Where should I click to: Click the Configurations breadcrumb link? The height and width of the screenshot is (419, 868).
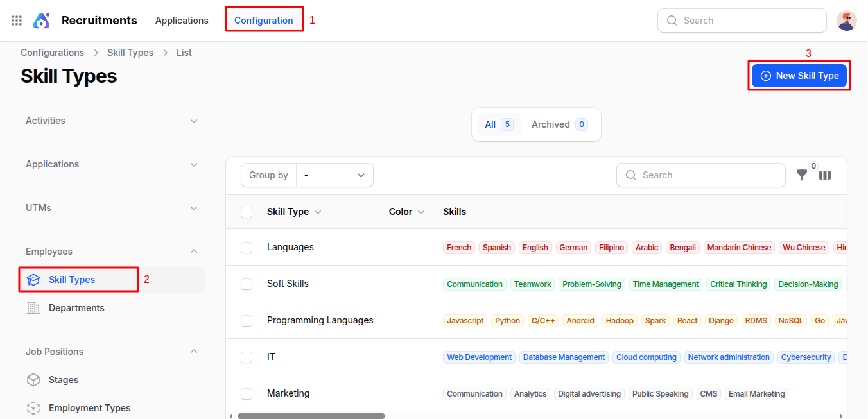[52, 53]
